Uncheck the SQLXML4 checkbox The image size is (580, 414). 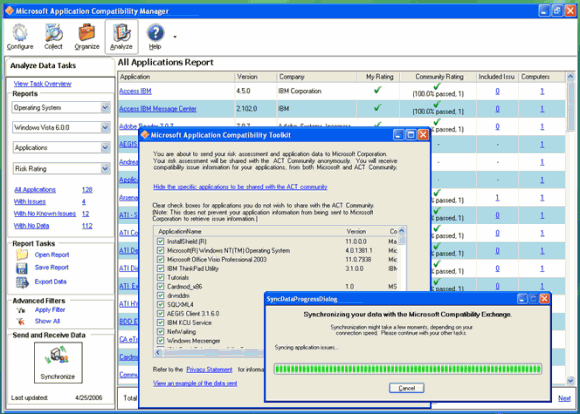click(x=160, y=304)
